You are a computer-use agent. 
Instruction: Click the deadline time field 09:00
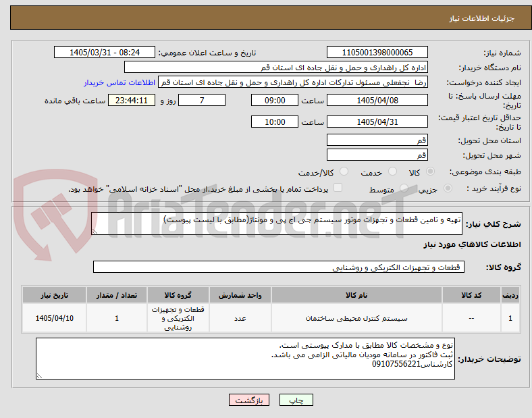point(275,100)
